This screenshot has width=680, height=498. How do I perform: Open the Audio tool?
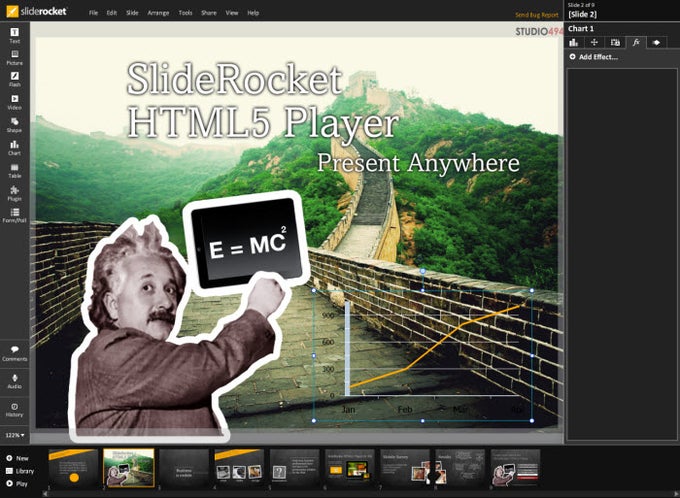pyautogui.click(x=14, y=381)
